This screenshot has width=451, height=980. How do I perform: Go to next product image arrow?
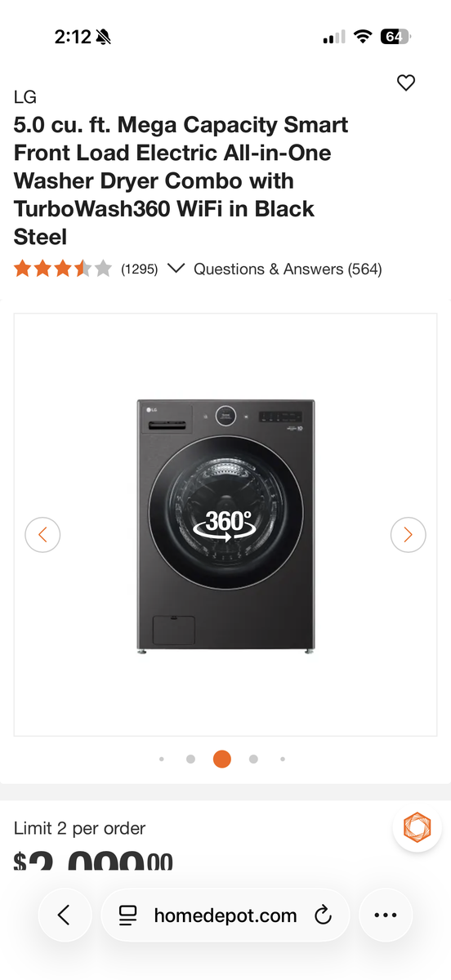408,535
